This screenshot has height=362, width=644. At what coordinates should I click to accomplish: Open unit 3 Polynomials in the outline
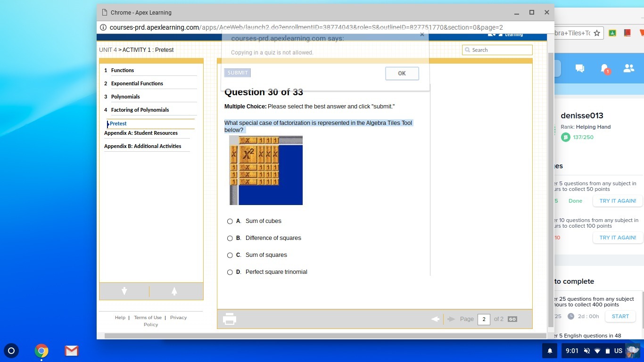click(x=125, y=97)
